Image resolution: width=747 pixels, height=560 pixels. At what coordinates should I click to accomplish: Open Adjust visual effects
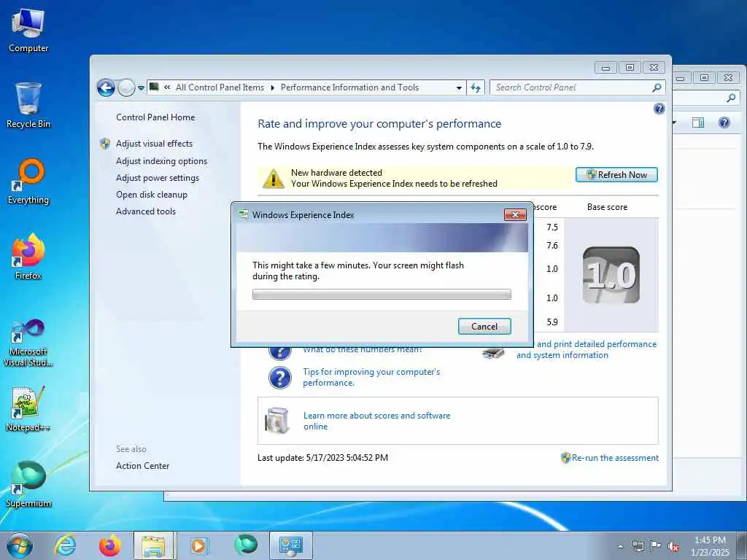coord(155,144)
